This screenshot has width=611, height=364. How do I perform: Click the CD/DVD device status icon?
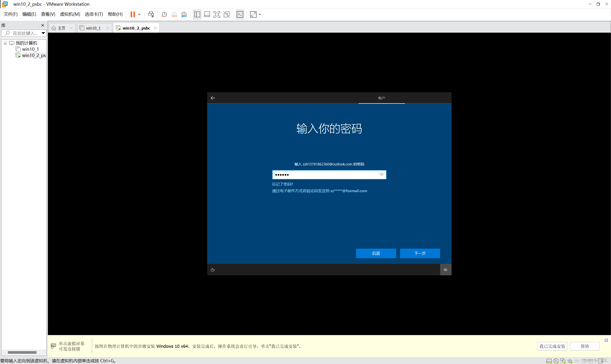click(556, 361)
